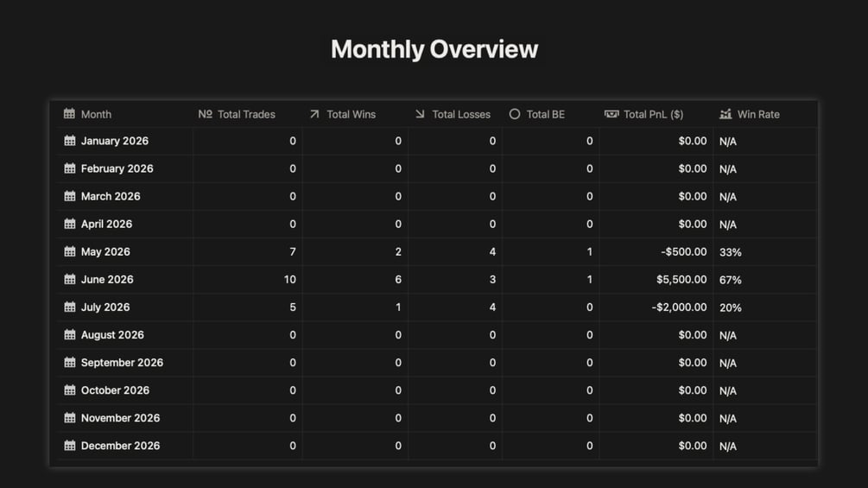Open the October 2026 page
The image size is (868, 488).
(x=115, y=390)
